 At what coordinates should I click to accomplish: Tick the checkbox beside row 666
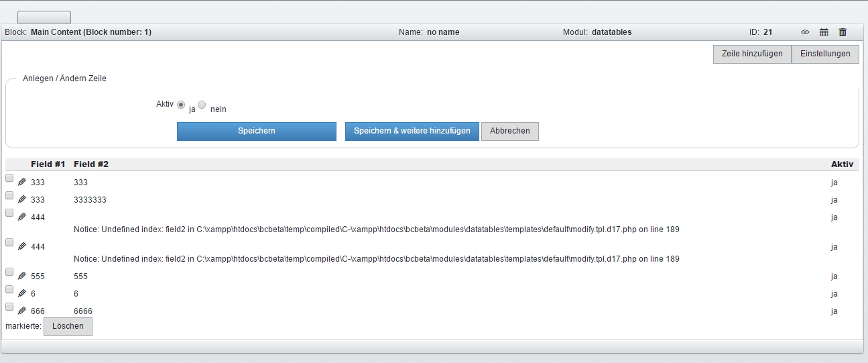pyautogui.click(x=9, y=307)
